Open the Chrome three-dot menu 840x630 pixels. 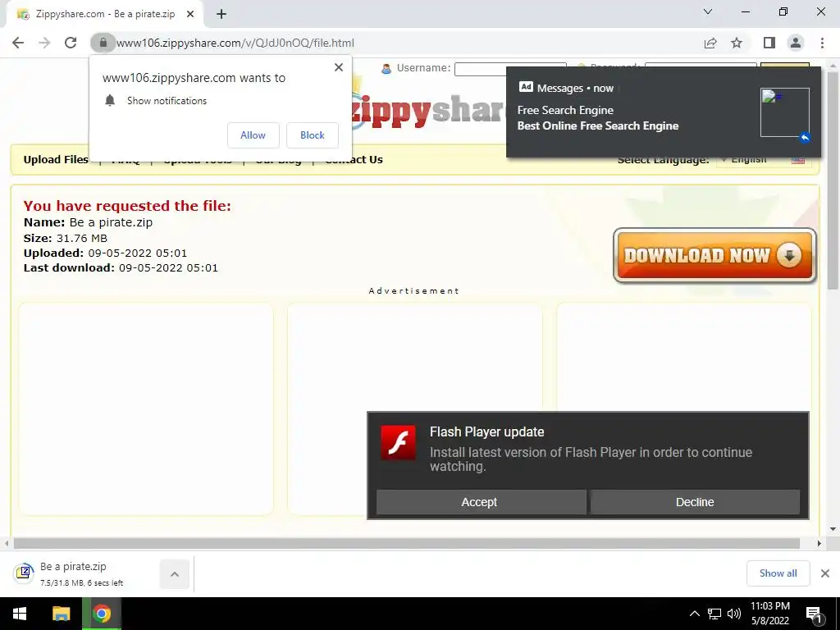point(822,43)
